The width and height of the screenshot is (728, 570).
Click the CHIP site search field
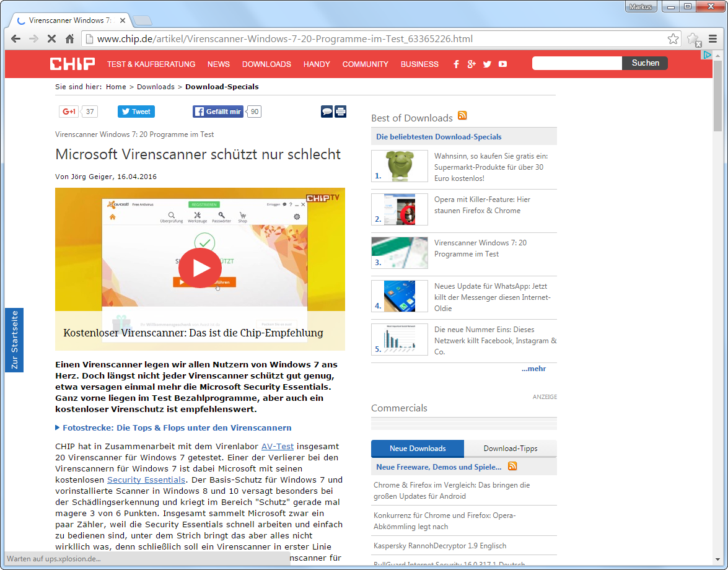[x=576, y=63]
